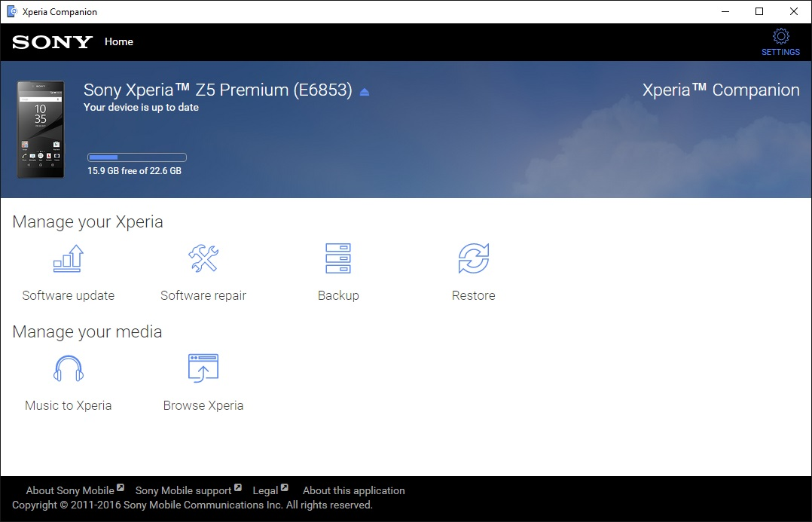Image resolution: width=812 pixels, height=522 pixels.
Task: Click the external link icon next to Sony Mobile support
Action: tap(239, 487)
